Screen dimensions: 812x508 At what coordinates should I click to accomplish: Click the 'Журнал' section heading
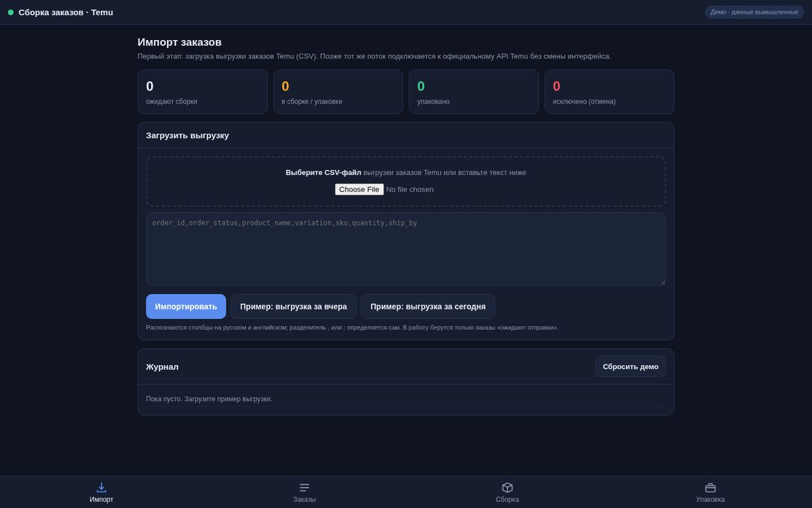(x=162, y=366)
